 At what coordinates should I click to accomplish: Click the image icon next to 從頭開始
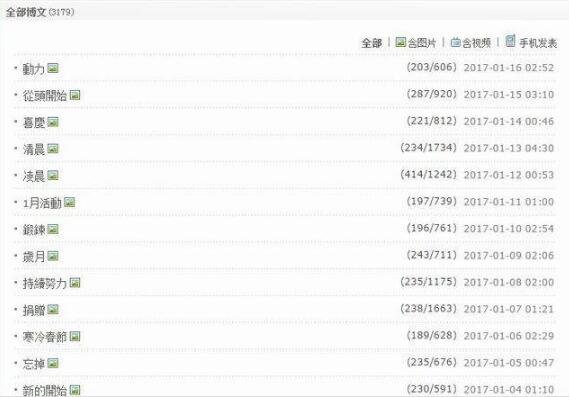[x=75, y=95]
